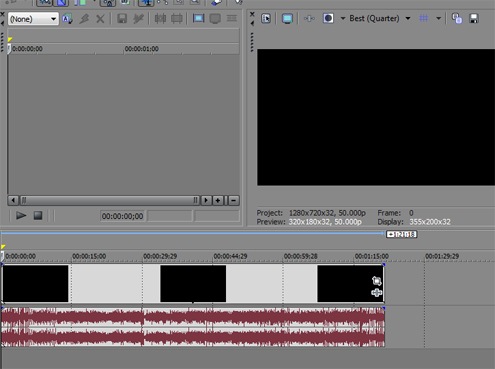Play the trimmer clip
495x369 pixels.
click(x=21, y=216)
